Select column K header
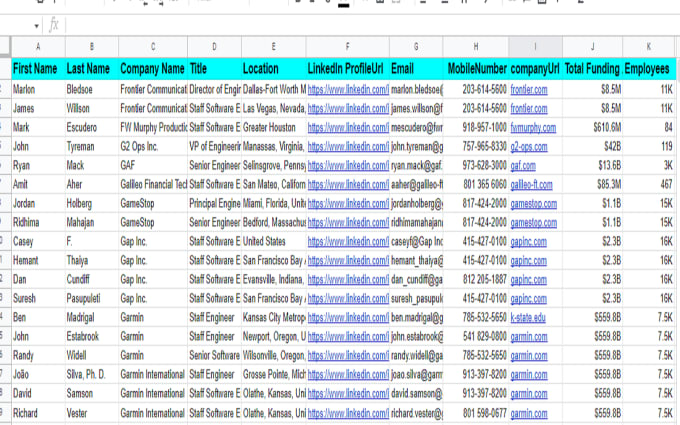 649,46
